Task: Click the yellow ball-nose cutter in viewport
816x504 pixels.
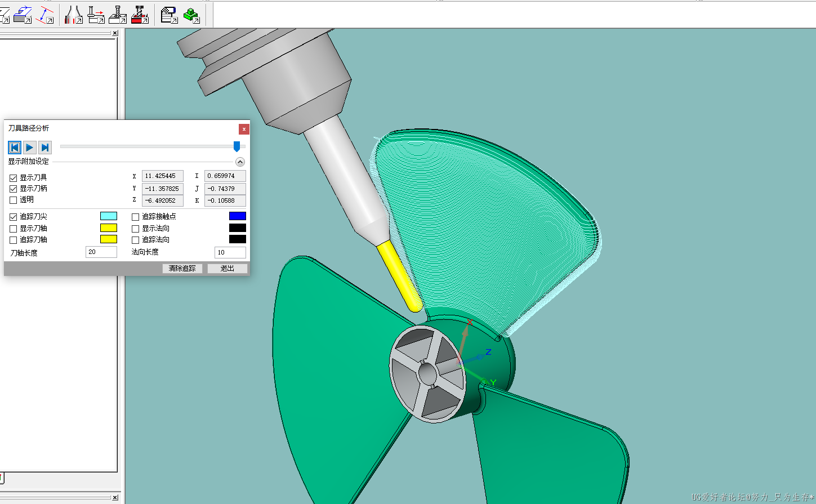Action: pos(400,276)
